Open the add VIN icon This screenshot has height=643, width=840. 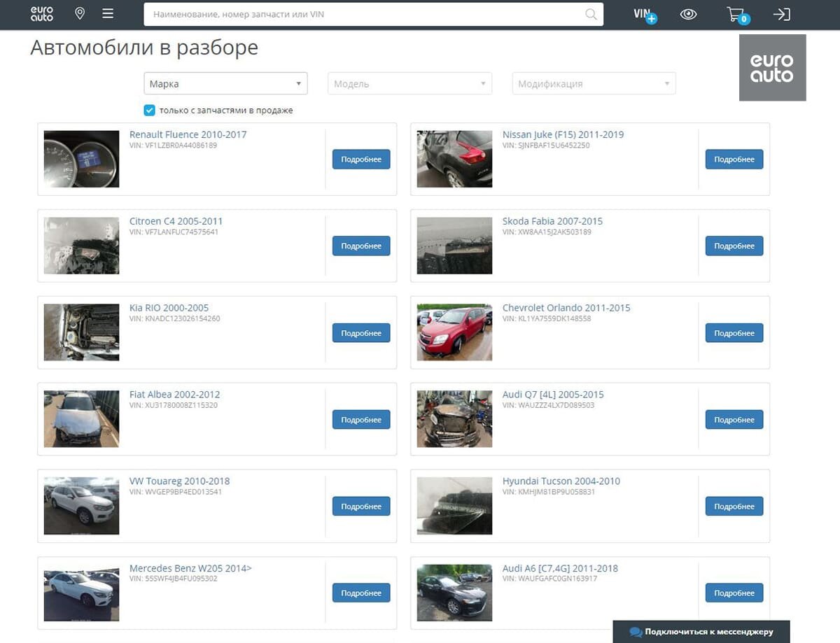645,15
